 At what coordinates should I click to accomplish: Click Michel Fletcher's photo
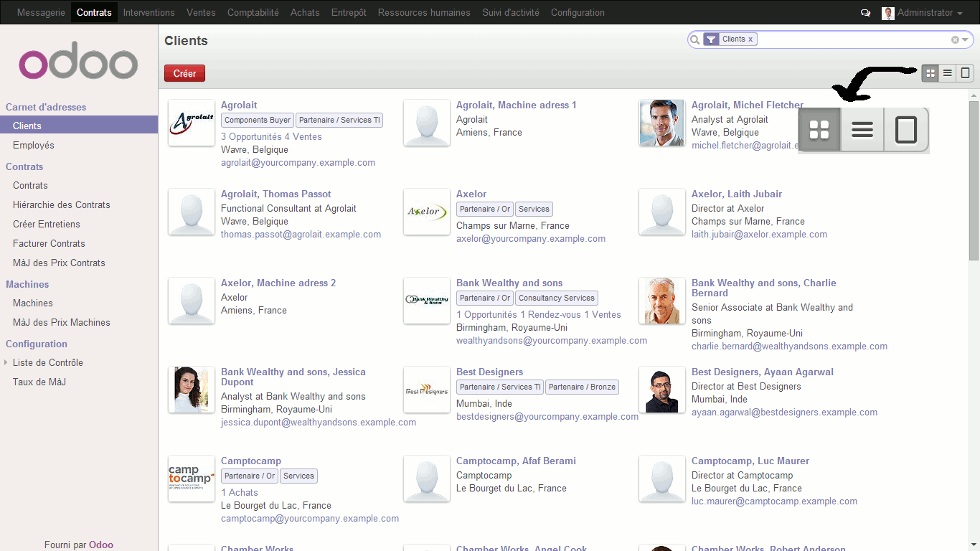[x=662, y=123]
